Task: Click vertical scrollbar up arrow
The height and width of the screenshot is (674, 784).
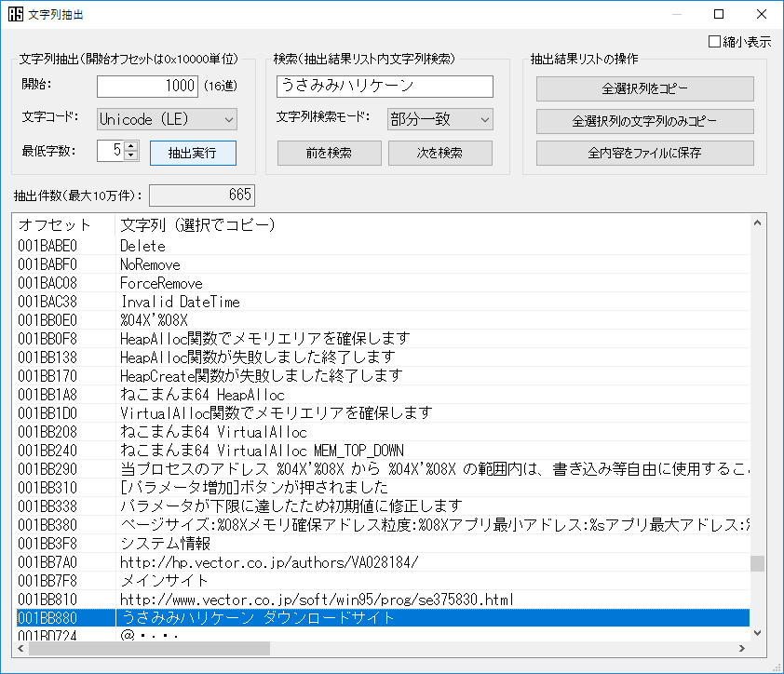Action: pos(758,223)
